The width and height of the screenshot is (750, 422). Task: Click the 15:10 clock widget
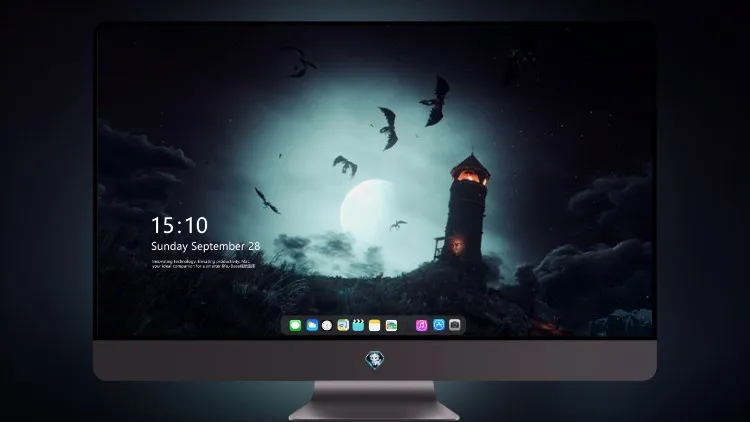tap(179, 225)
